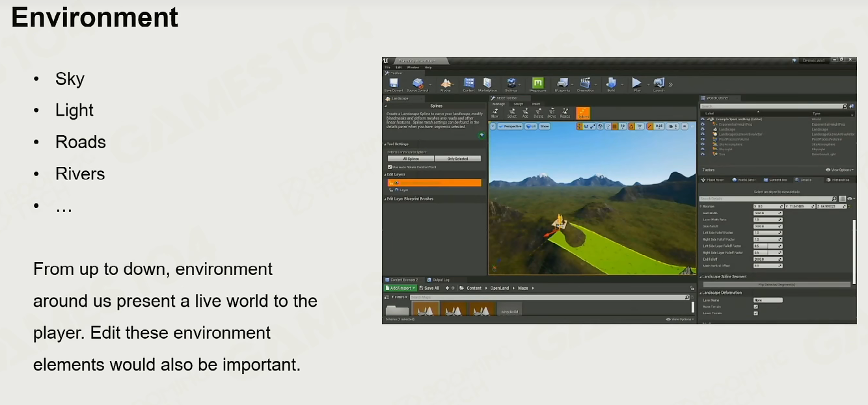Choose the Select landscape tool
The height and width of the screenshot is (405, 868).
tap(511, 112)
